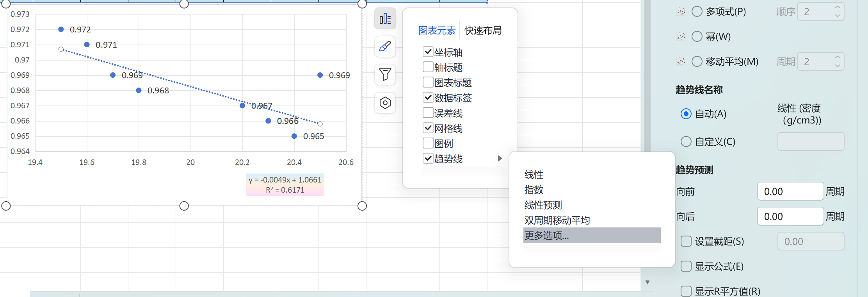Enable the 图表标题 checkbox
The image size is (868, 297).
pyautogui.click(x=428, y=82)
